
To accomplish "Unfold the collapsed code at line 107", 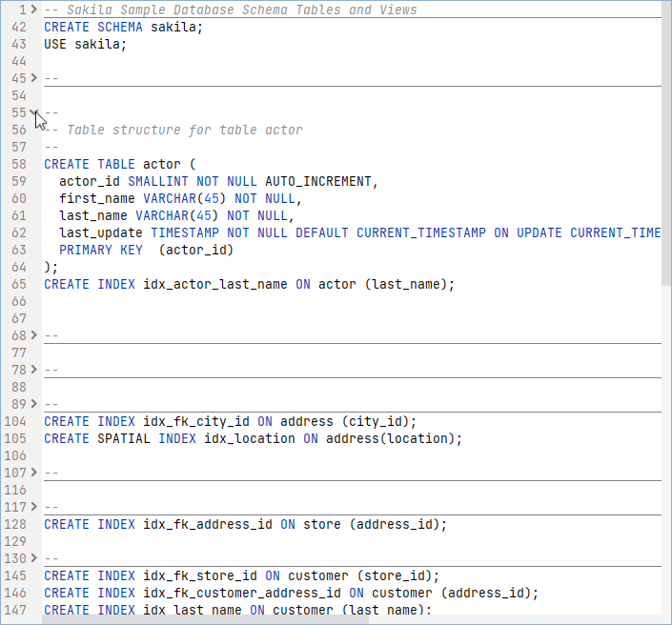I will (34, 473).
